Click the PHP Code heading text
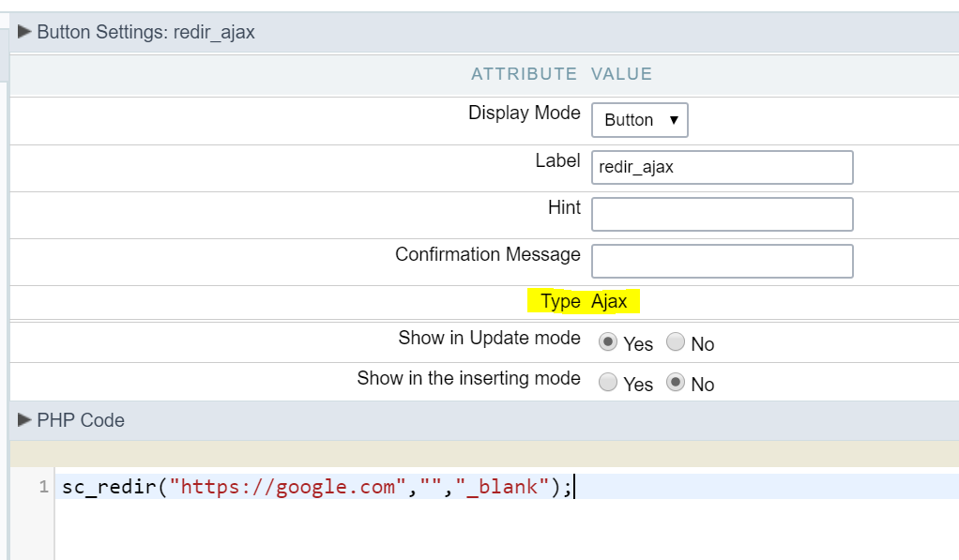The width and height of the screenshot is (959, 560). pyautogui.click(x=81, y=420)
